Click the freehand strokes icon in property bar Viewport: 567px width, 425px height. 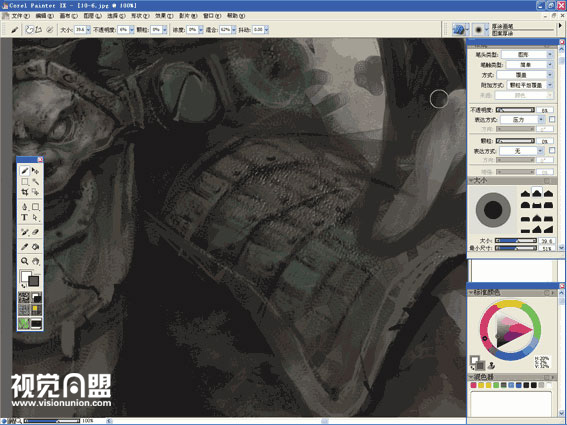[29, 30]
